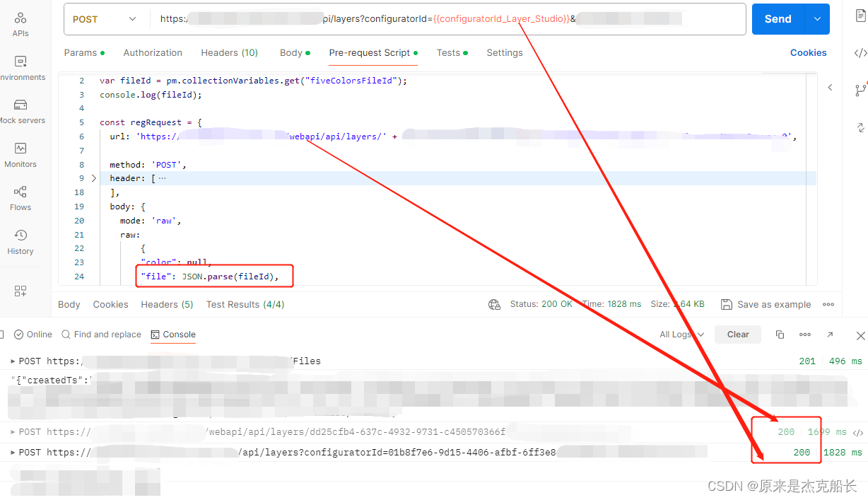868x500 pixels.
Task: Open the network information globe icon
Action: tap(495, 304)
